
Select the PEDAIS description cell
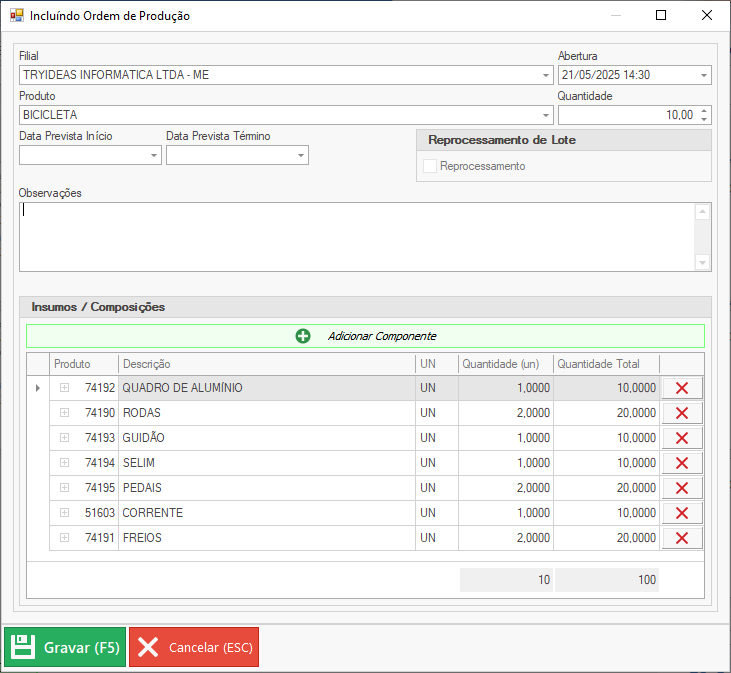[x=267, y=488]
